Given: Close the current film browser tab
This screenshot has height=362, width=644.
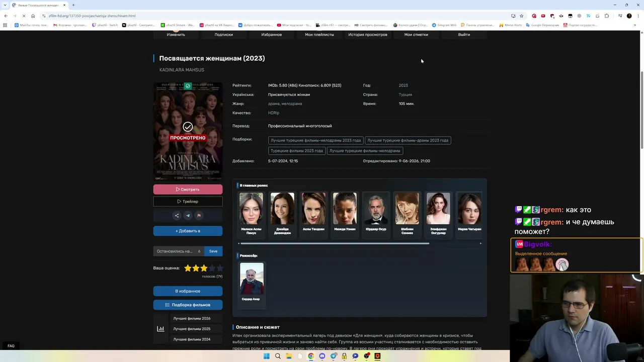Looking at the screenshot, I should pyautogui.click(x=64, y=5).
